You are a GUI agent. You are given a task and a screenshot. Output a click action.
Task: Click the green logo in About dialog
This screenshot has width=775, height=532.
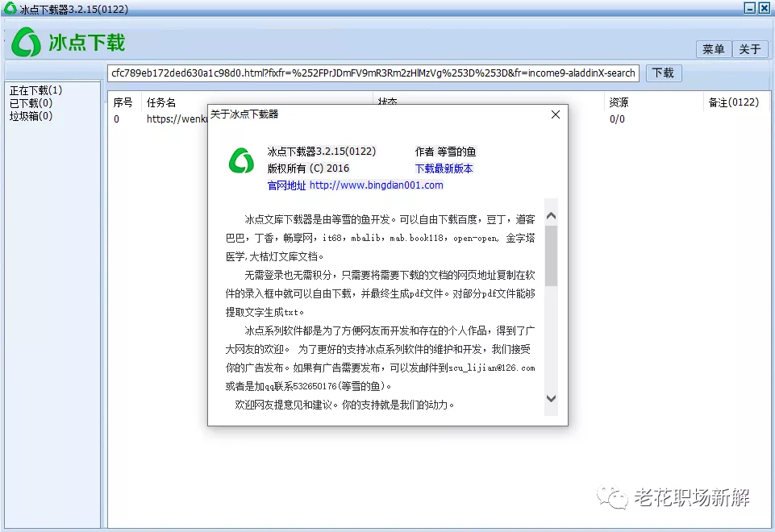241,160
